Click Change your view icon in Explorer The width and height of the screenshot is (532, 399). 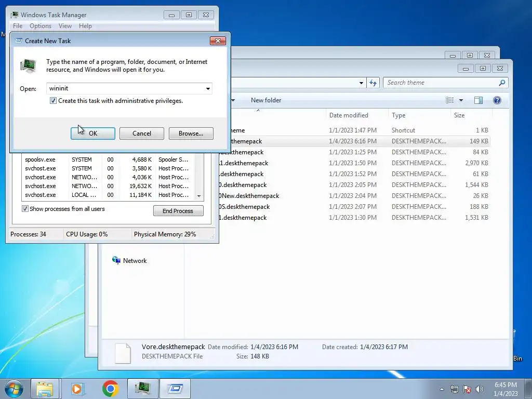(x=449, y=100)
